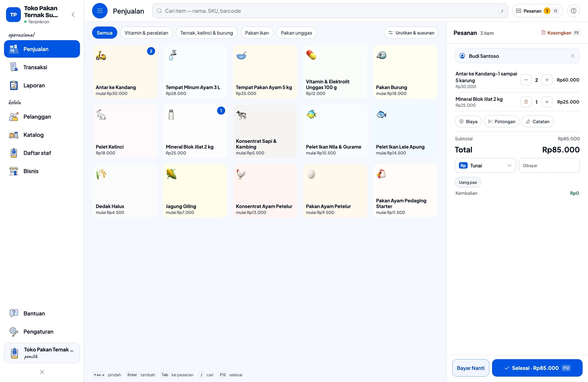Add a Biaya fee to order
588x382 pixels.
(468, 121)
